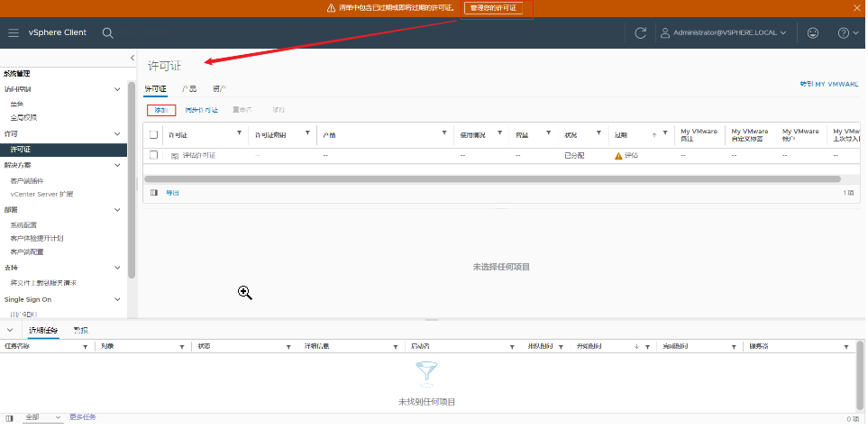Click 管理您的许可证 in the banner
This screenshot has width=868, height=429.
coord(493,8)
